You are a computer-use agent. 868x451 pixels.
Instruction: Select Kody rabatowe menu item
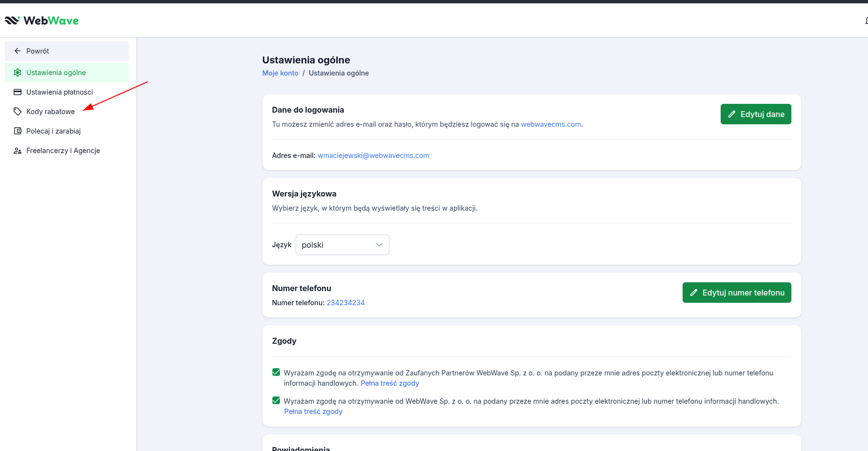[x=50, y=112]
